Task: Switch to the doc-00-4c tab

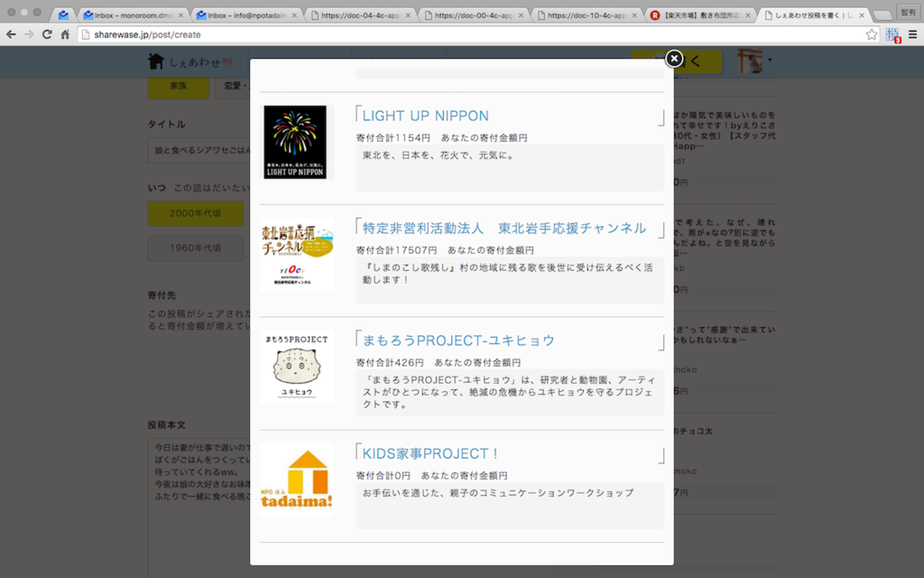Action: [473, 15]
